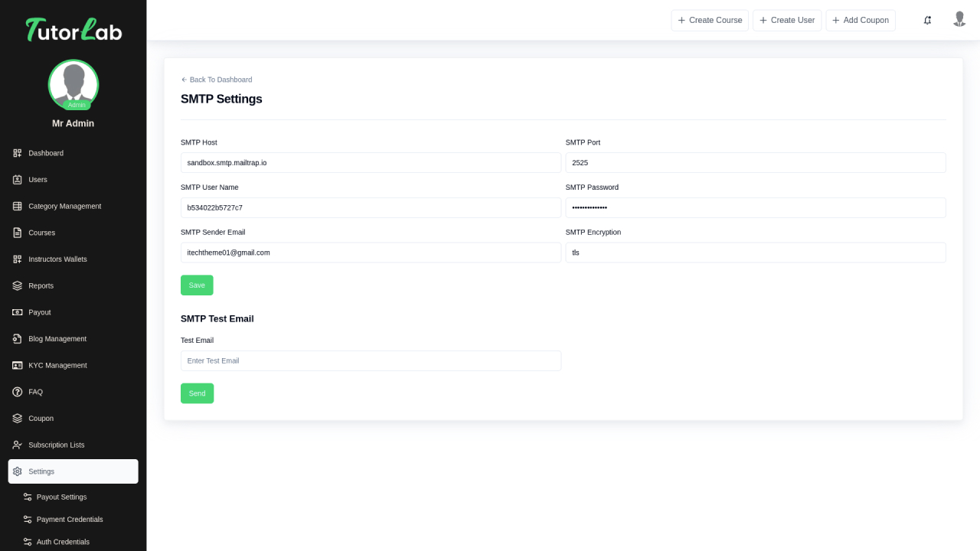Open the FAQ section
Image resolution: width=980 pixels, height=551 pixels.
[34, 392]
